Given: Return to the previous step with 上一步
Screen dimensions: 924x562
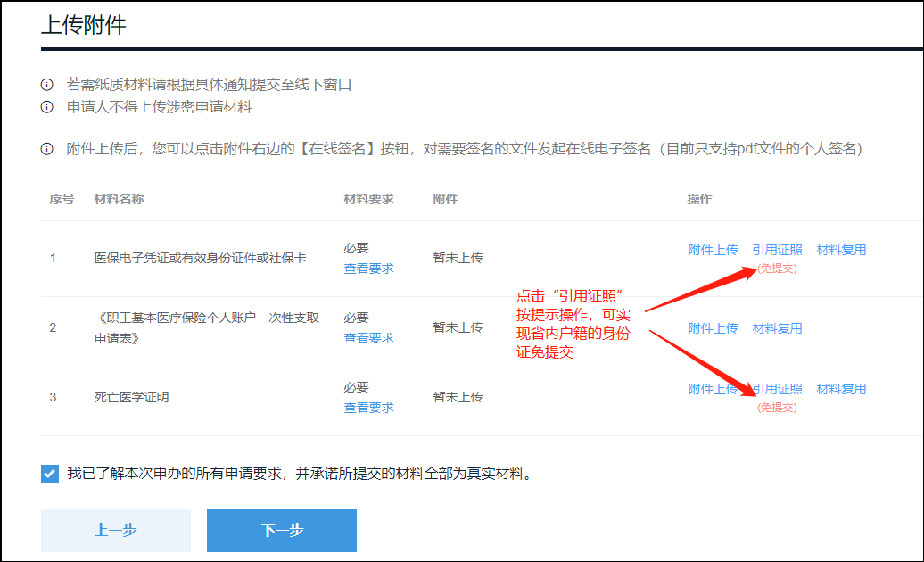Looking at the screenshot, I should pos(116,531).
